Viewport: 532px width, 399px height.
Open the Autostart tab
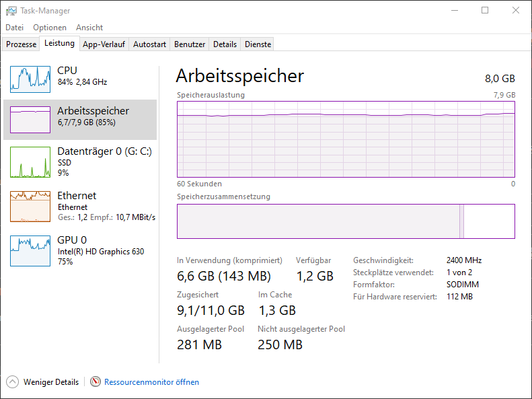pos(149,44)
